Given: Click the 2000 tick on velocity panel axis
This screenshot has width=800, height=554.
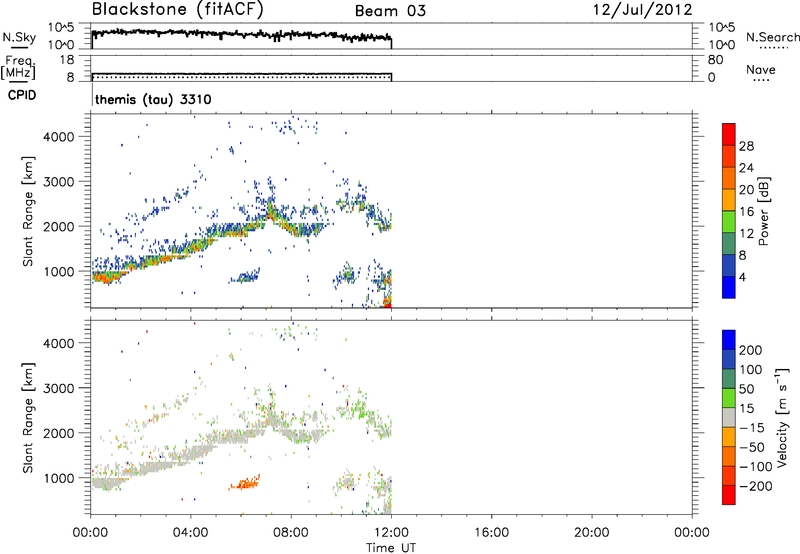Looking at the screenshot, I should tap(59, 433).
